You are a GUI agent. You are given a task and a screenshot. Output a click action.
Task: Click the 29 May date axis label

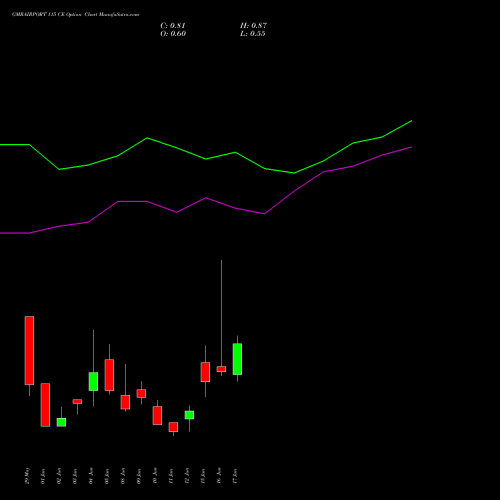[27, 476]
